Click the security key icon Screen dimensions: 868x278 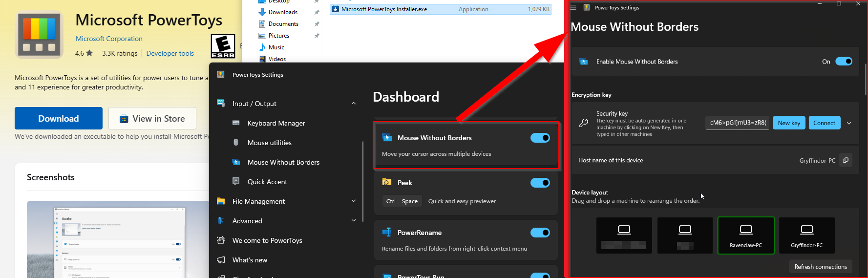pyautogui.click(x=584, y=123)
